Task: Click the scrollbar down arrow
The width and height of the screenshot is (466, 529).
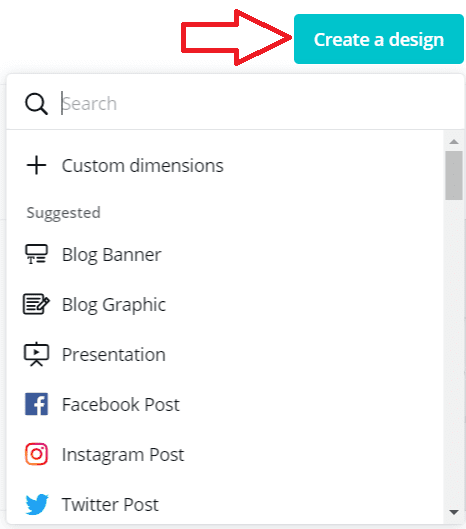Action: [454, 512]
